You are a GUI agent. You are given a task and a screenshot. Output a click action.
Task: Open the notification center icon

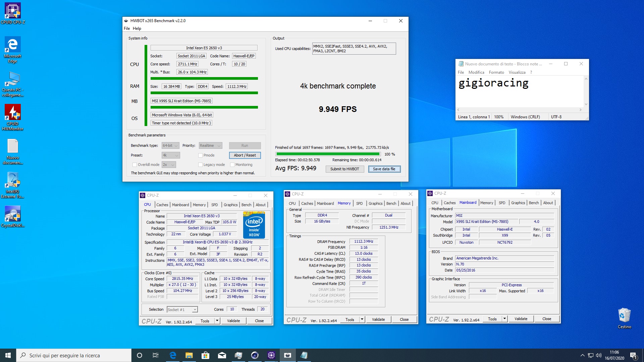(633, 356)
